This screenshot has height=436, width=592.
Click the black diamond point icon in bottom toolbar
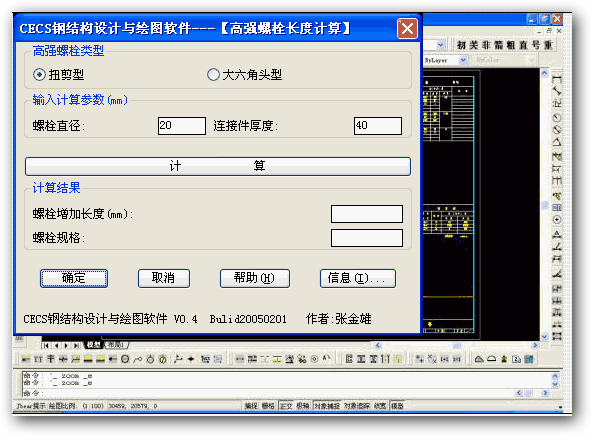coord(191,359)
